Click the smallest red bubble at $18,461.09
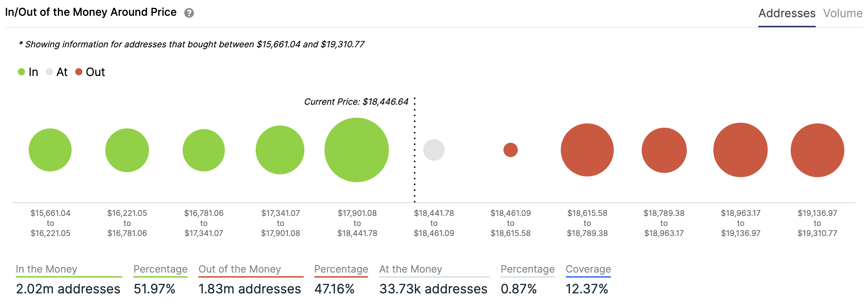This screenshot has height=302, width=868. [x=511, y=150]
